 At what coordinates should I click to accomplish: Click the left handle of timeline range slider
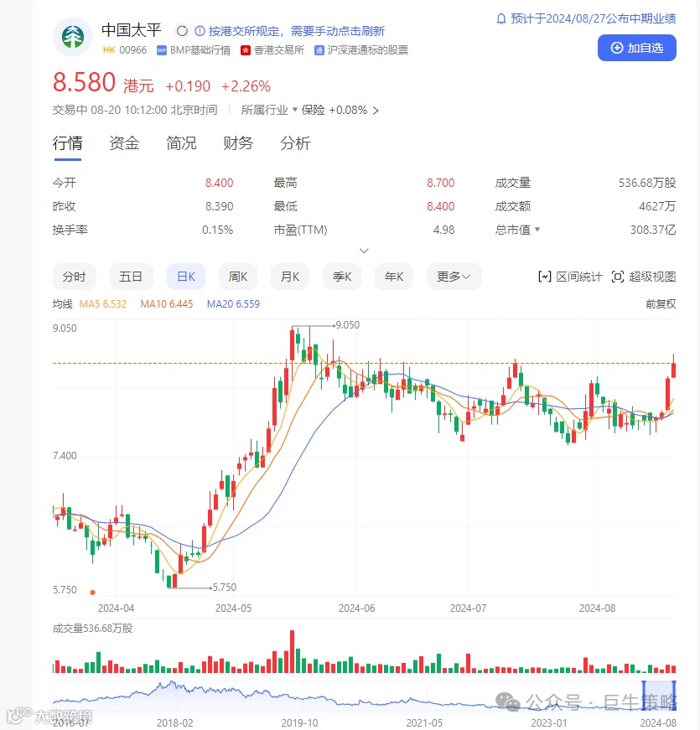coord(645,696)
